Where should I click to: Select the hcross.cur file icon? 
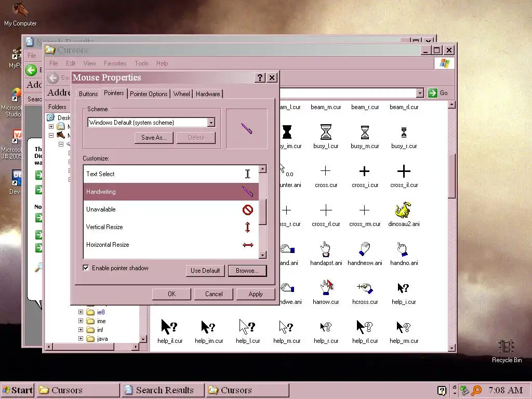[x=365, y=288]
